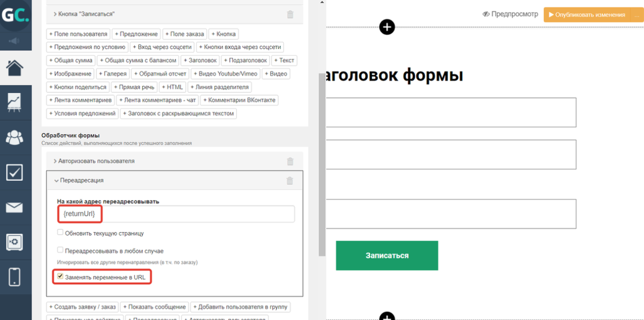Expand the Авторизовать пользователя row
Viewport: 644px width, 320px height.
(x=175, y=161)
